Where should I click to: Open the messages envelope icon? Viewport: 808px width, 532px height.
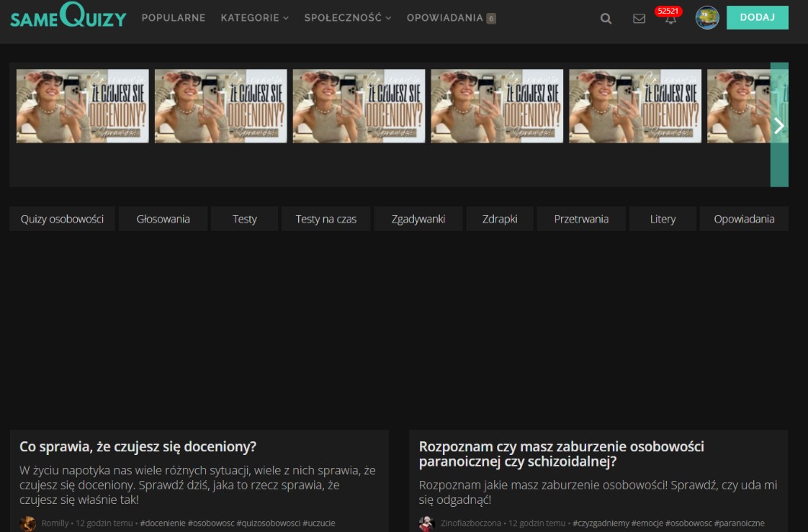(639, 18)
